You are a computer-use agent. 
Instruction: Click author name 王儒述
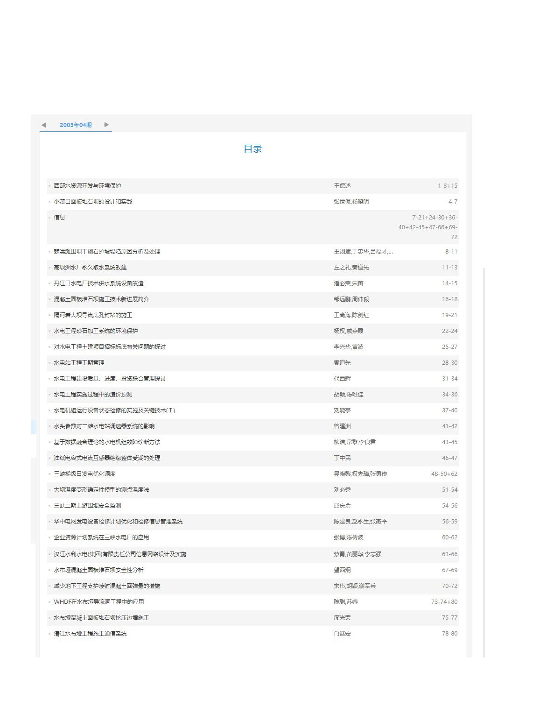tap(342, 186)
